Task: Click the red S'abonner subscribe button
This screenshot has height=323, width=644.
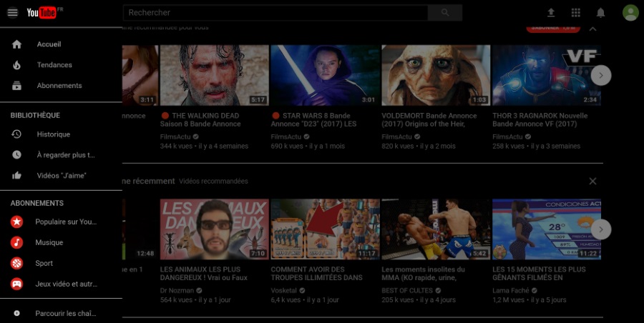Action: click(553, 28)
